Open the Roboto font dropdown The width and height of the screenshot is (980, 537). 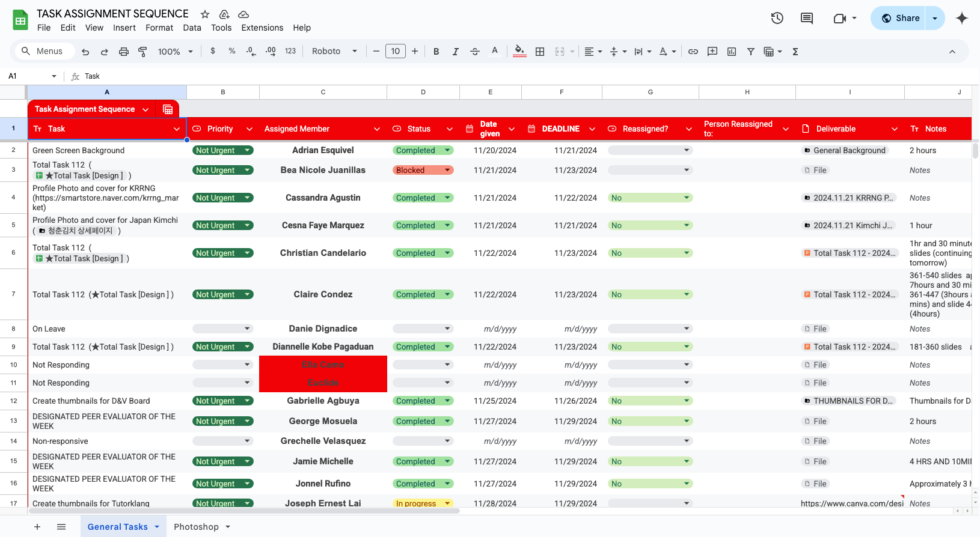point(334,52)
